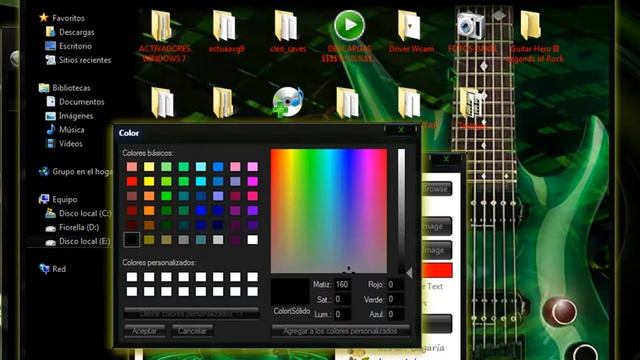The width and height of the screenshot is (640, 360).
Task: Open Disco local (E:) drive
Action: (78, 241)
